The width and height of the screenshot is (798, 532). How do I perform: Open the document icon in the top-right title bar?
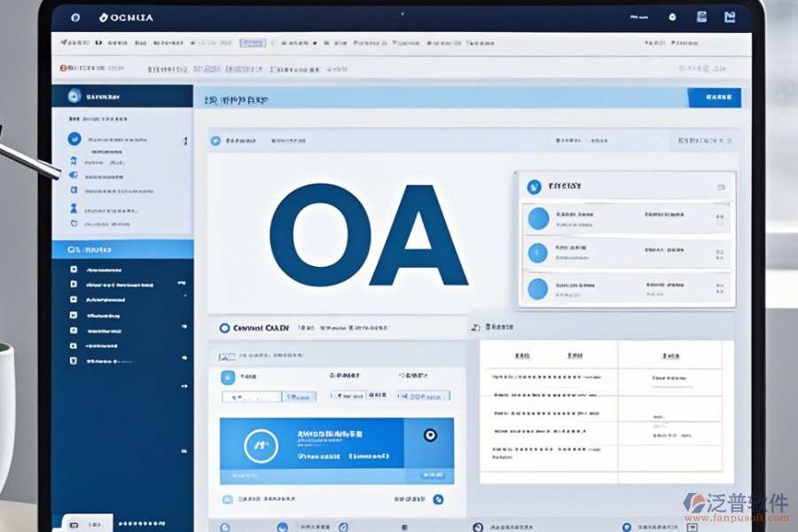coord(701,16)
